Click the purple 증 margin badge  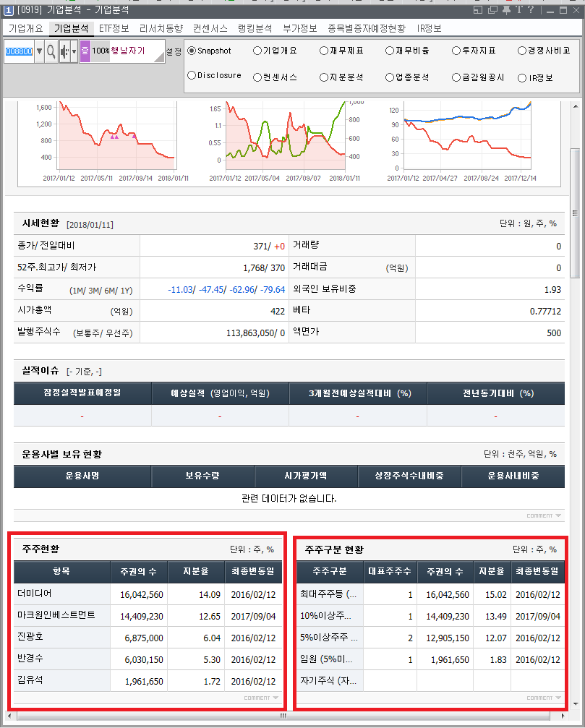85,51
